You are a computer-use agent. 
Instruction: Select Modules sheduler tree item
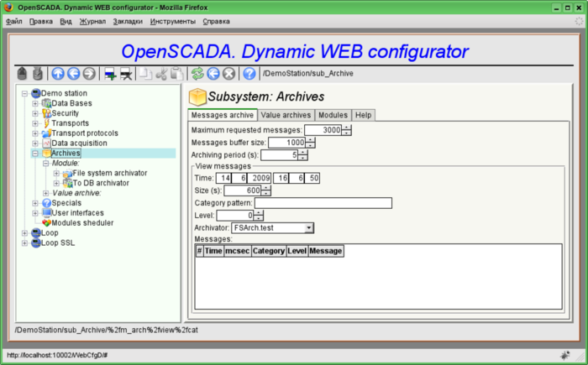pos(82,223)
